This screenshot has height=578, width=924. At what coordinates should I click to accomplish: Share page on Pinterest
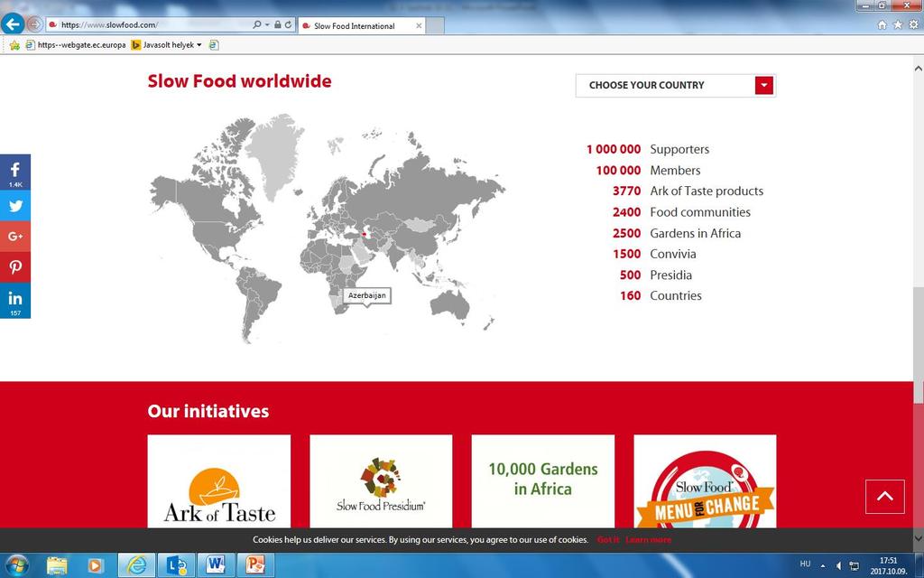(15, 267)
